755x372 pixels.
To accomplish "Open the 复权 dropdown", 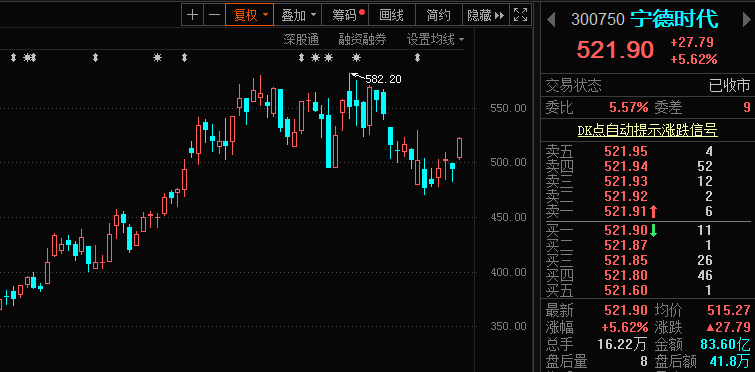I will coord(249,15).
